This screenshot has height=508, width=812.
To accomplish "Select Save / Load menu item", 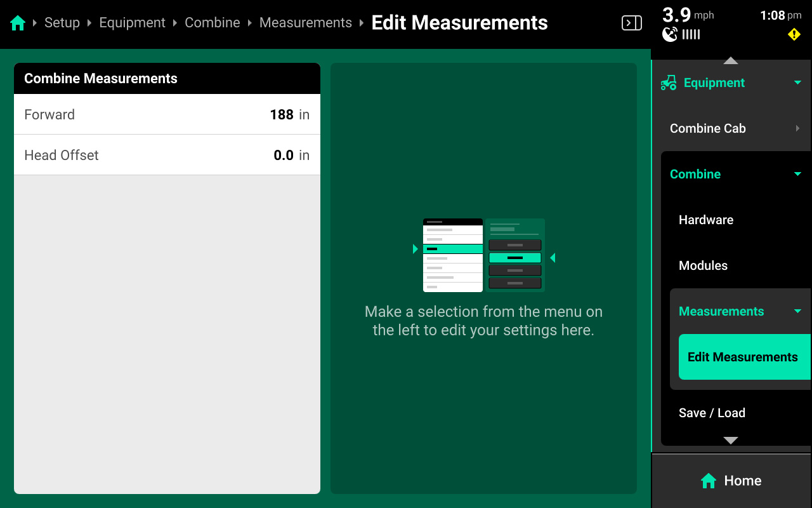I will [712, 413].
